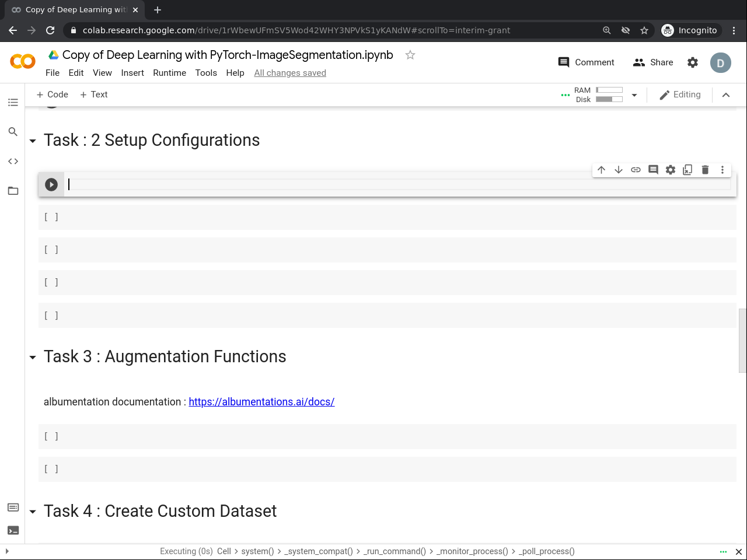747x560 pixels.
Task: Open the terminal icon at bottom left
Action: point(13,530)
